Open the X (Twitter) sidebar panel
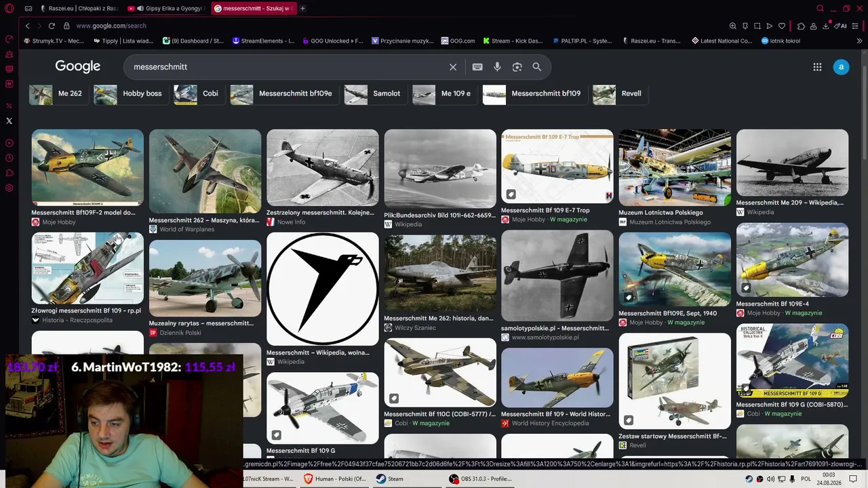Screen dimensions: 868x488 (x=9, y=121)
